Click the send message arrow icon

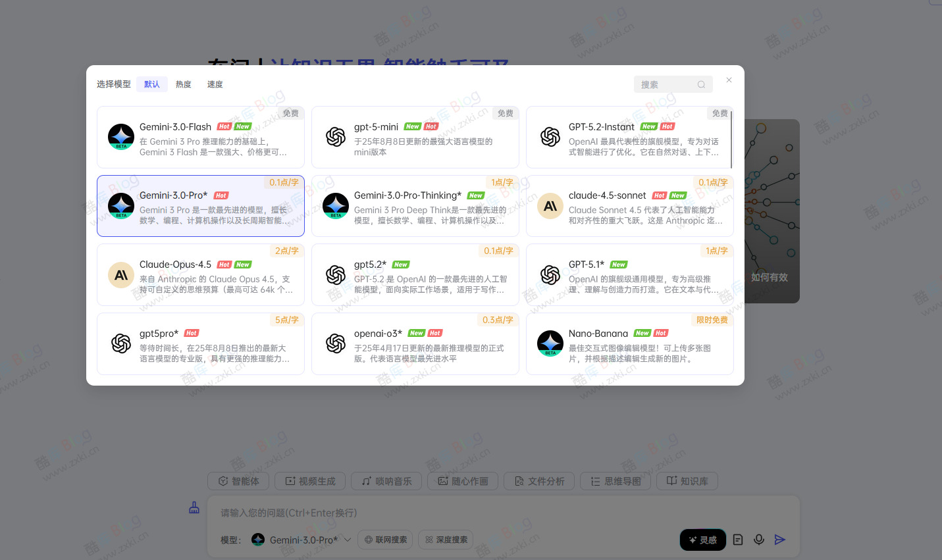779,539
